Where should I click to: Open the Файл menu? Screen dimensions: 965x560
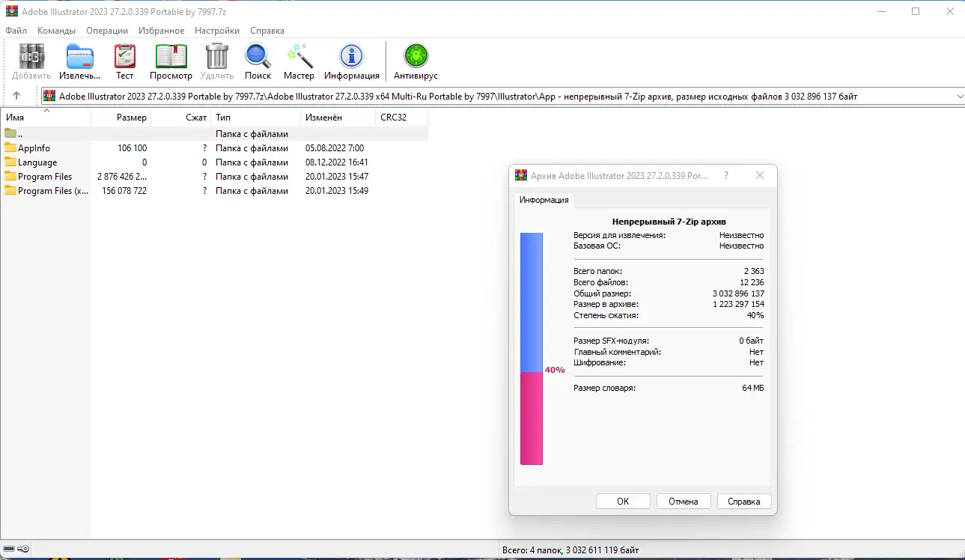pyautogui.click(x=16, y=31)
